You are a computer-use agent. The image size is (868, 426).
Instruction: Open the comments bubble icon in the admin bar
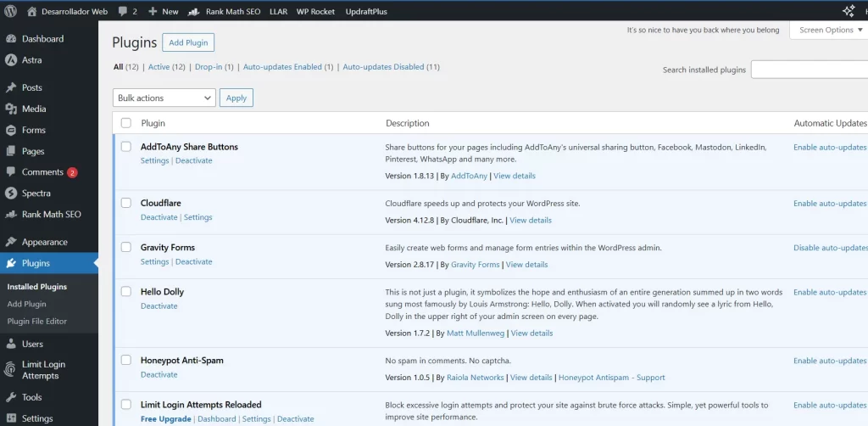(x=123, y=11)
